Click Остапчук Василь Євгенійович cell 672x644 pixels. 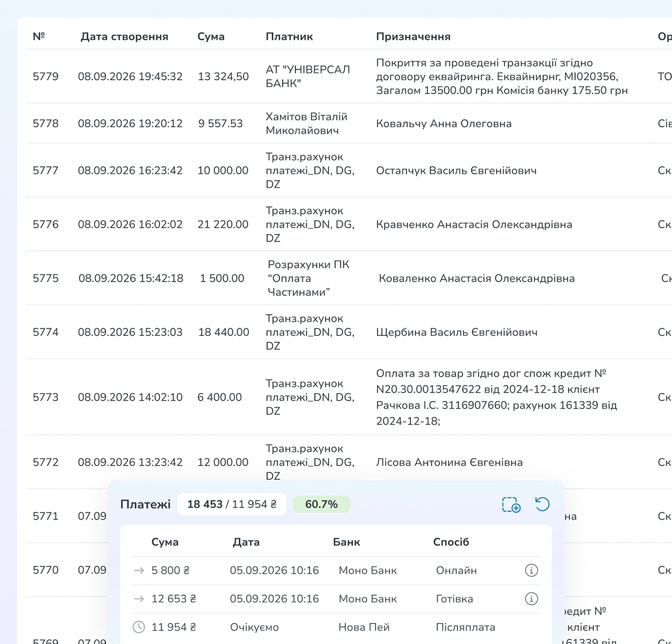tap(456, 171)
